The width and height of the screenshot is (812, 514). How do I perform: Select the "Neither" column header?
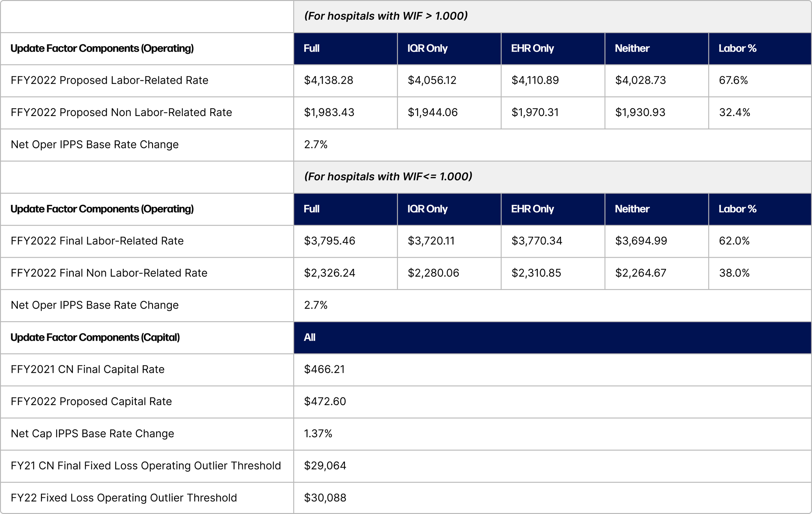click(631, 48)
